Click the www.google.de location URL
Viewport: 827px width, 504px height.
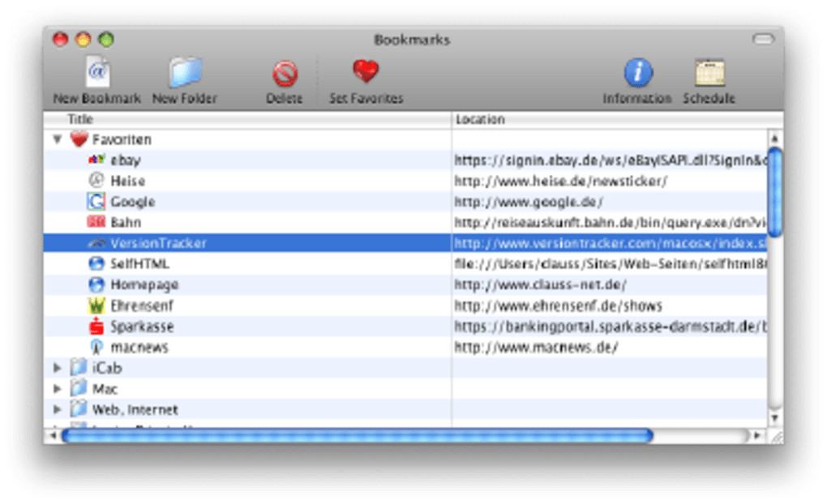click(x=529, y=202)
